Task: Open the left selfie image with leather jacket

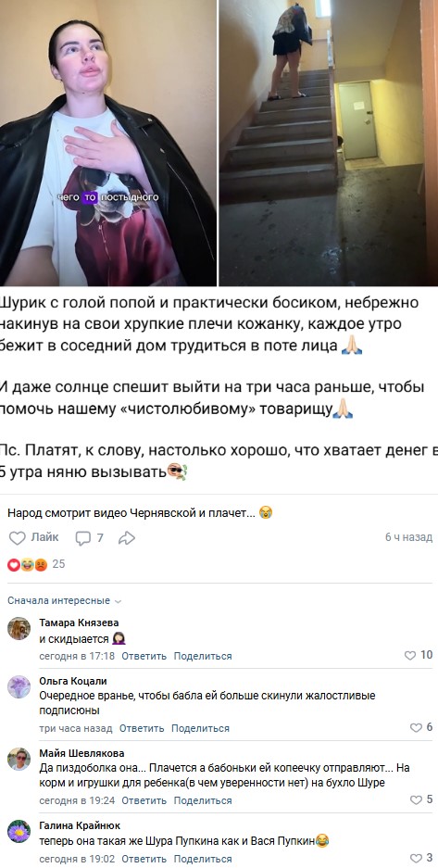Action: (x=107, y=143)
